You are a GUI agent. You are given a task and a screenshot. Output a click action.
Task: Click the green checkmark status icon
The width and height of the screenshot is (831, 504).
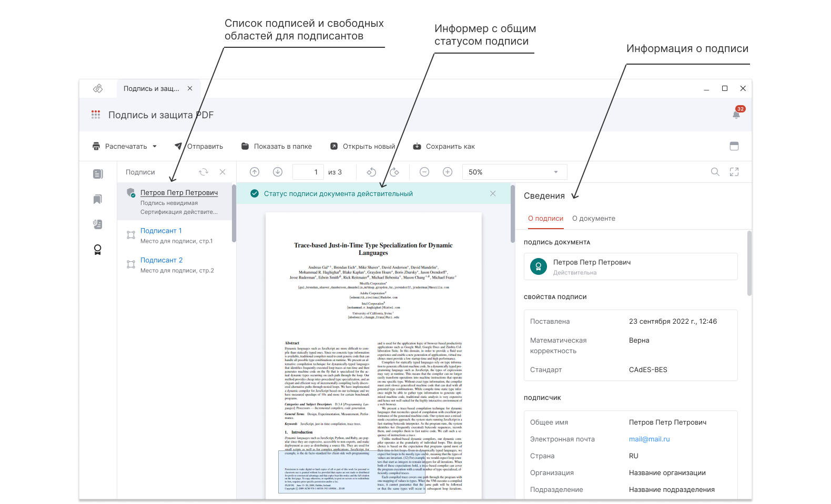[255, 193]
